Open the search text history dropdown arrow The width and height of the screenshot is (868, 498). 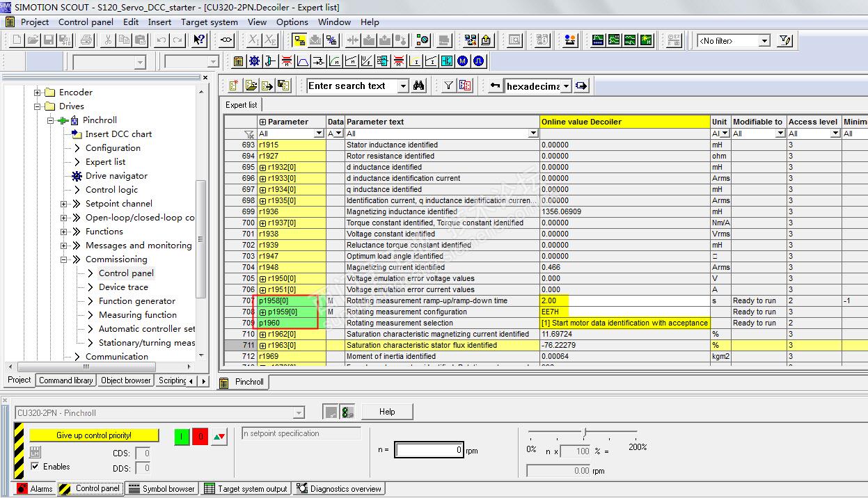[403, 86]
